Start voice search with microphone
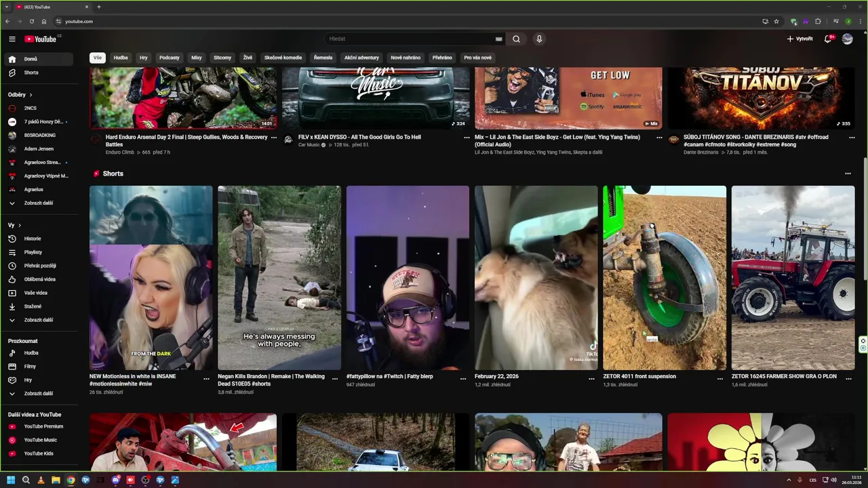The width and height of the screenshot is (868, 488). point(539,39)
